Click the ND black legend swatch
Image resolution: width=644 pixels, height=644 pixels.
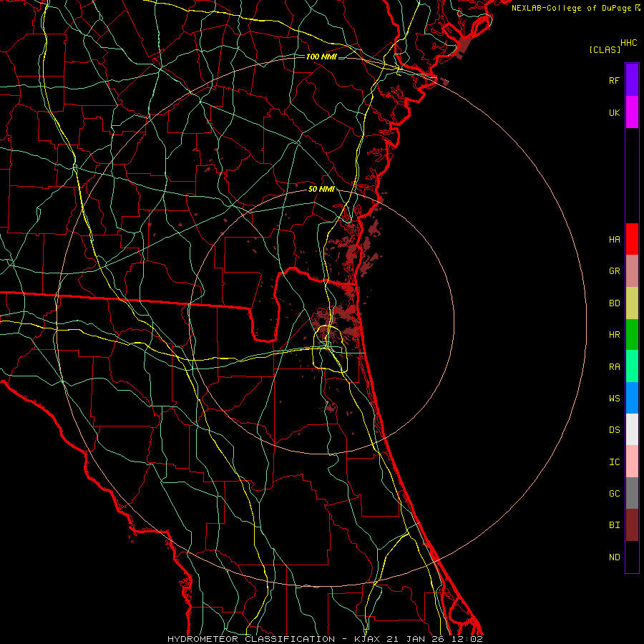tap(632, 557)
